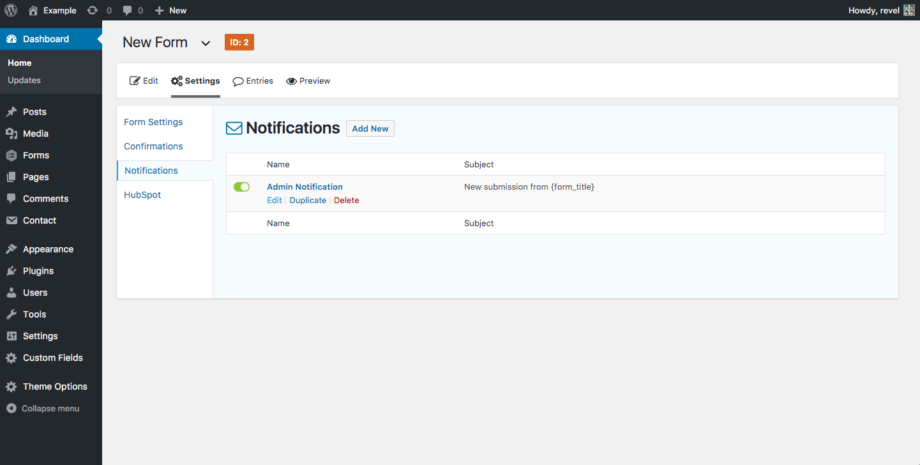This screenshot has width=920, height=465.
Task: Click the user avatar next to Howdy
Action: click(x=908, y=10)
